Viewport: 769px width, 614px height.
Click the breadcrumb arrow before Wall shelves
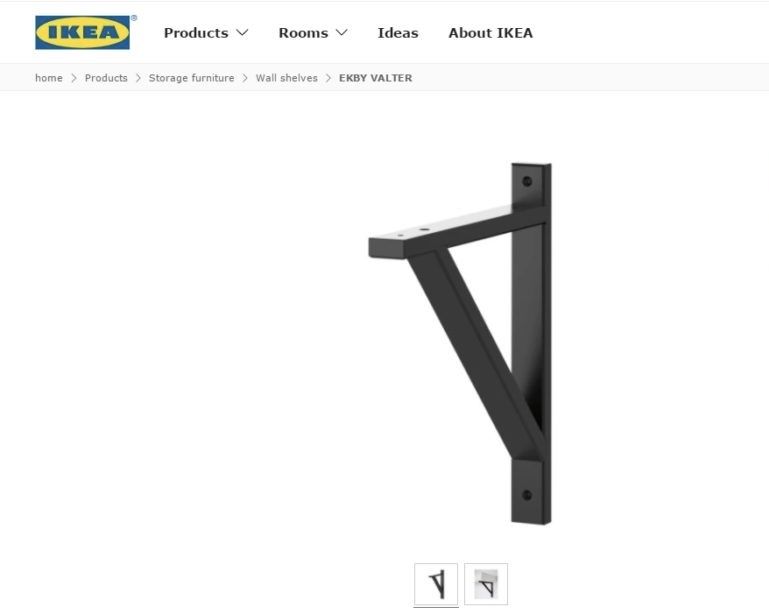pyautogui.click(x=245, y=78)
